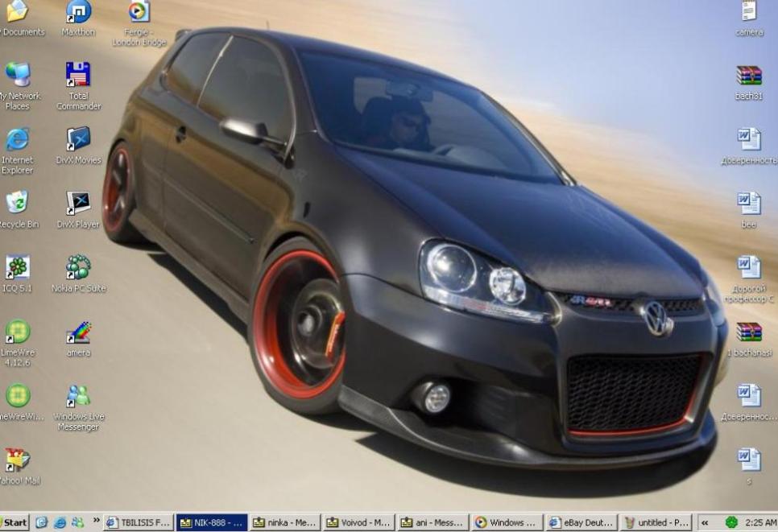
Task: Select the Word document named s
Action: pyautogui.click(x=749, y=460)
